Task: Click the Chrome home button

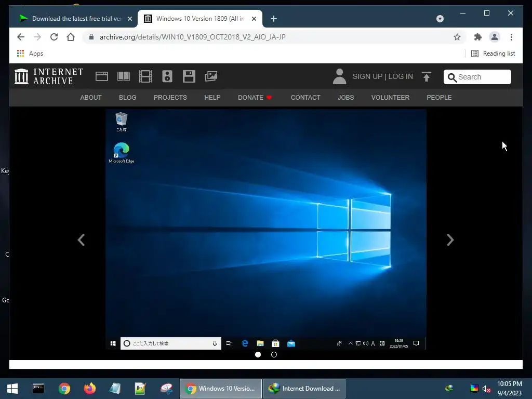Action: (x=71, y=37)
